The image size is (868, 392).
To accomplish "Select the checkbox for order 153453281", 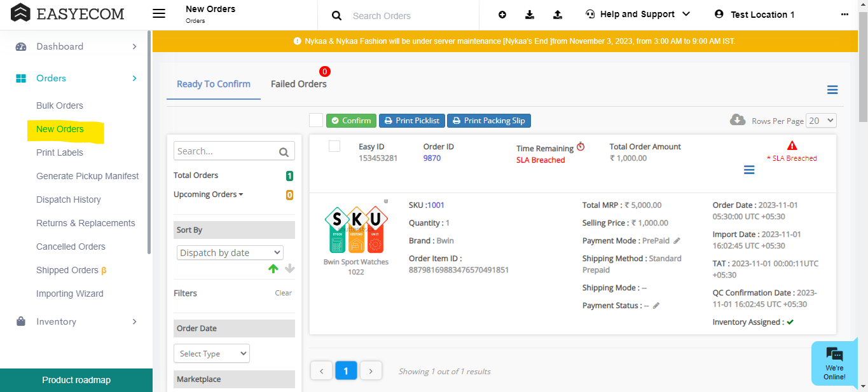I will pos(334,147).
